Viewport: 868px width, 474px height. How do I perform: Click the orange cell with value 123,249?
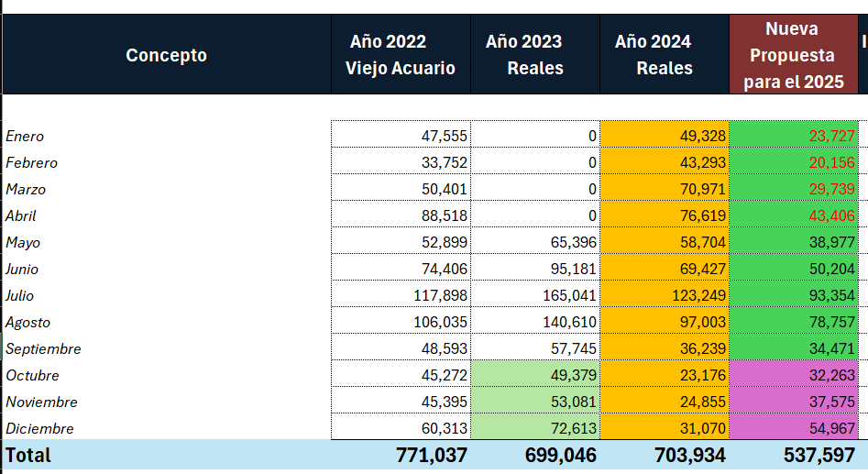tap(665, 296)
